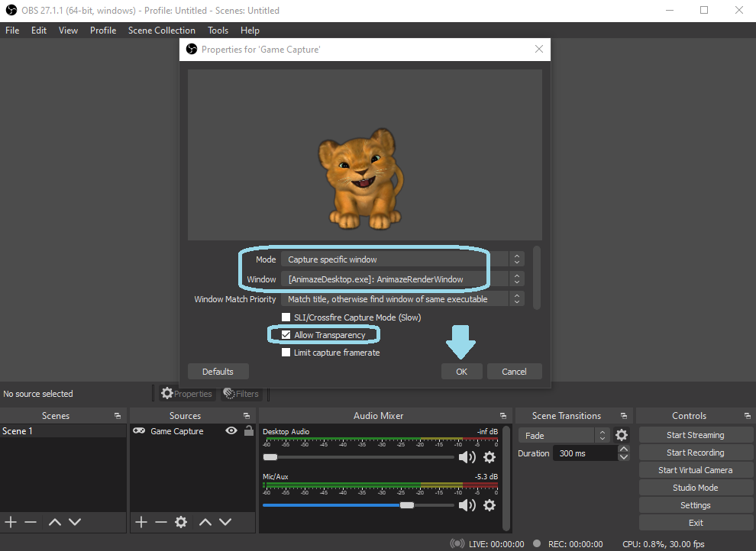
Task: Enable SLI/Crossfire Capture Mode
Action: click(x=286, y=317)
